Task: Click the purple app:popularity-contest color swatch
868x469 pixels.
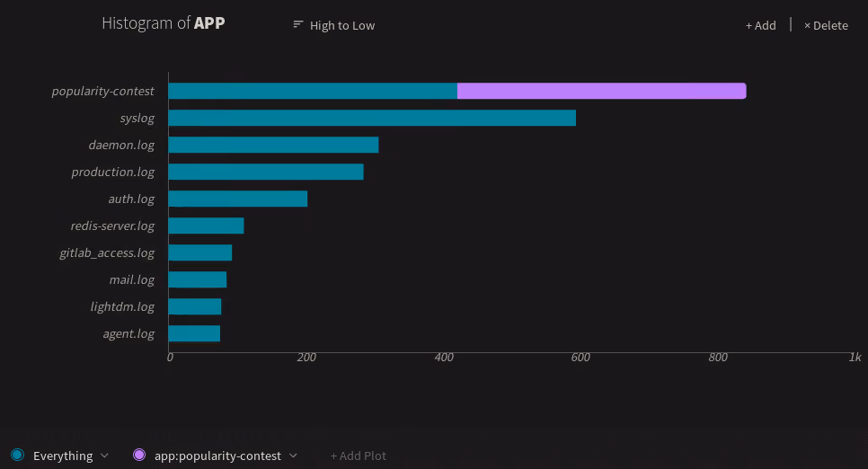Action: pyautogui.click(x=139, y=456)
